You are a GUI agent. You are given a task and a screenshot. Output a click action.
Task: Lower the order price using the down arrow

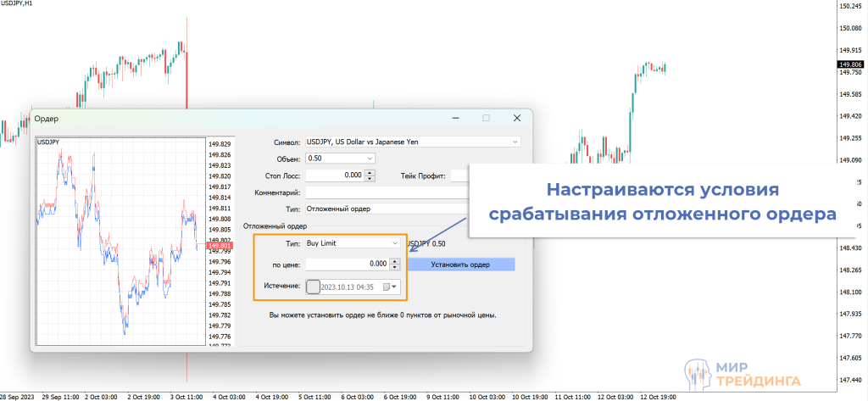click(394, 268)
